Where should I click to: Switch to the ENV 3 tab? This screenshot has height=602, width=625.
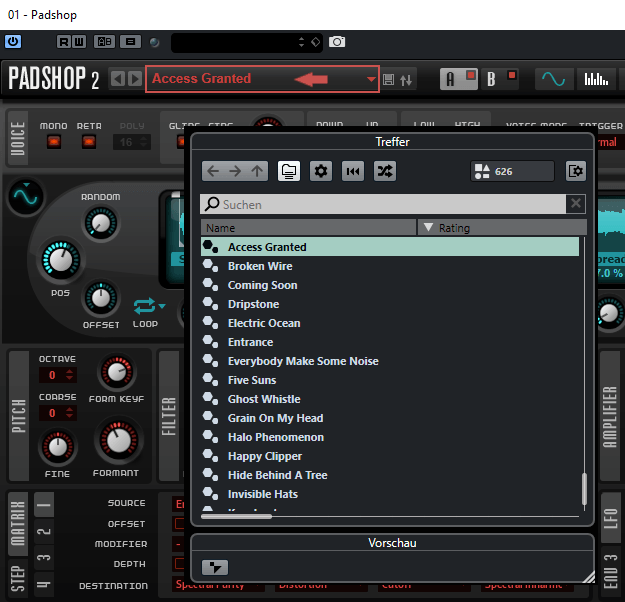(610, 572)
